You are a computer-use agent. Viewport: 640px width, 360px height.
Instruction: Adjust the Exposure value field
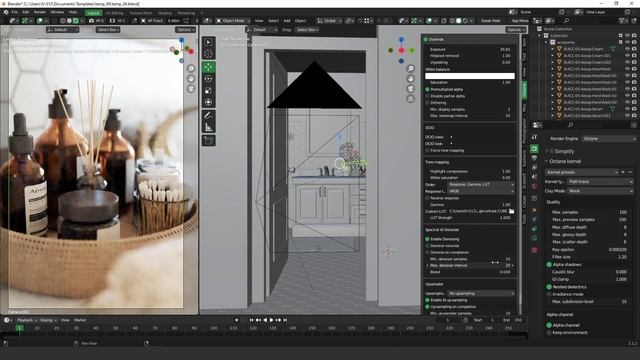click(x=470, y=49)
